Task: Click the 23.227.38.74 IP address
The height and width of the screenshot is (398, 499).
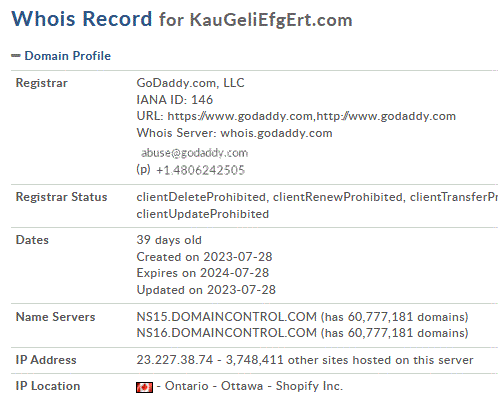Action: (174, 360)
